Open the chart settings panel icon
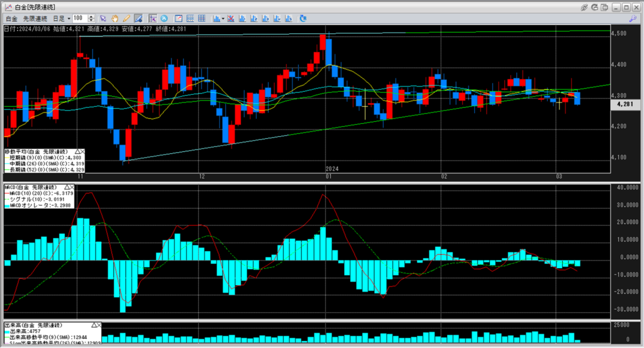This screenshot has width=644, height=348. coord(179,18)
